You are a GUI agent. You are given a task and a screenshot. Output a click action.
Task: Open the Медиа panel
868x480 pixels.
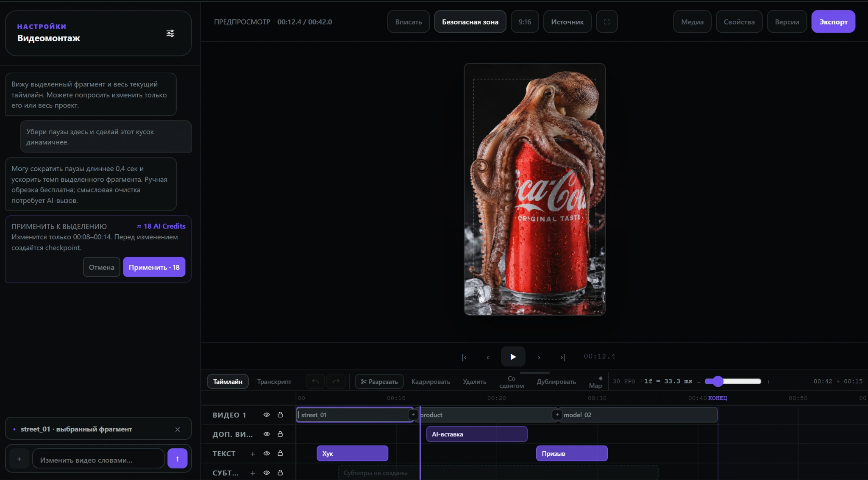coord(692,22)
